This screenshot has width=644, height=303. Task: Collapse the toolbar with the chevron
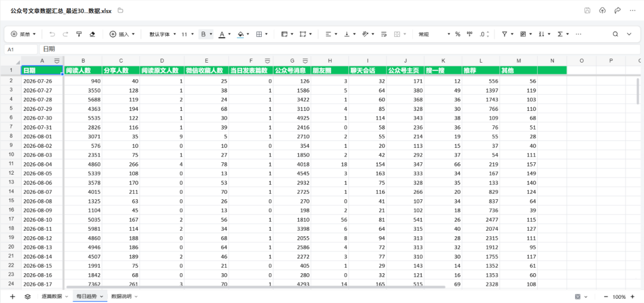click(629, 35)
